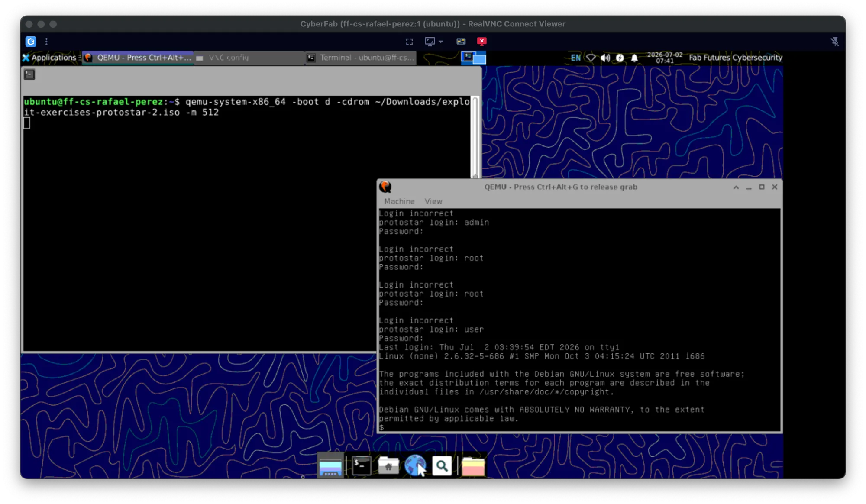The image size is (866, 504).
Task: Open the yellow-pink folder in the dock
Action: pyautogui.click(x=473, y=466)
